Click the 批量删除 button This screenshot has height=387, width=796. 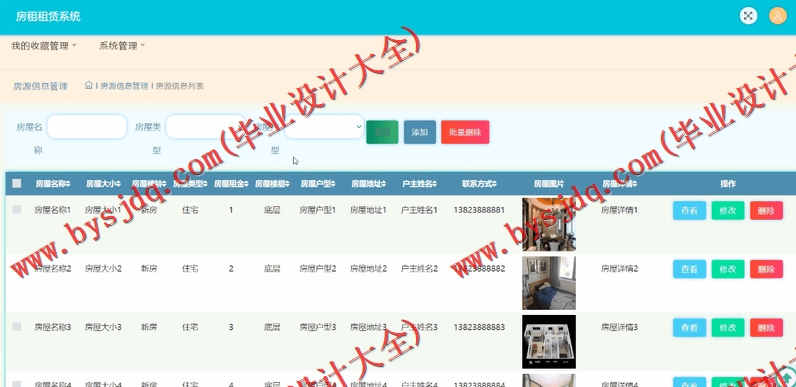coord(465,132)
